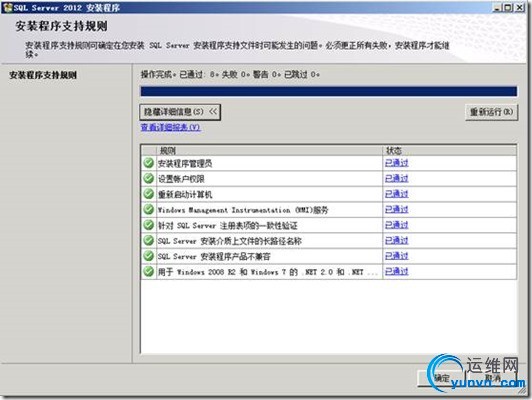Close the SQL Server 2012 setup window

click(519, 7)
